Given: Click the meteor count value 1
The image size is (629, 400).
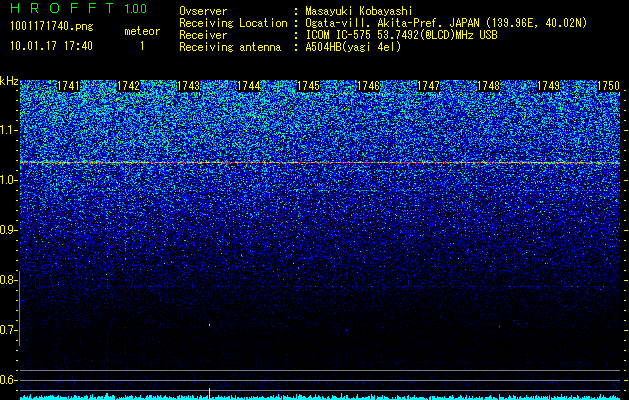Looking at the screenshot, I should (142, 46).
